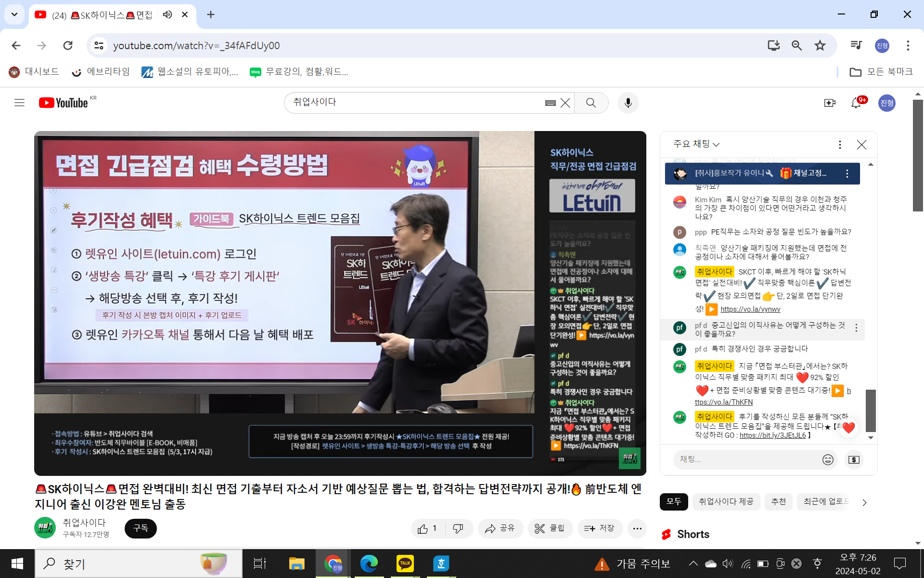Open the media control button
Viewport: 924px width, 578px height.
[x=856, y=45]
